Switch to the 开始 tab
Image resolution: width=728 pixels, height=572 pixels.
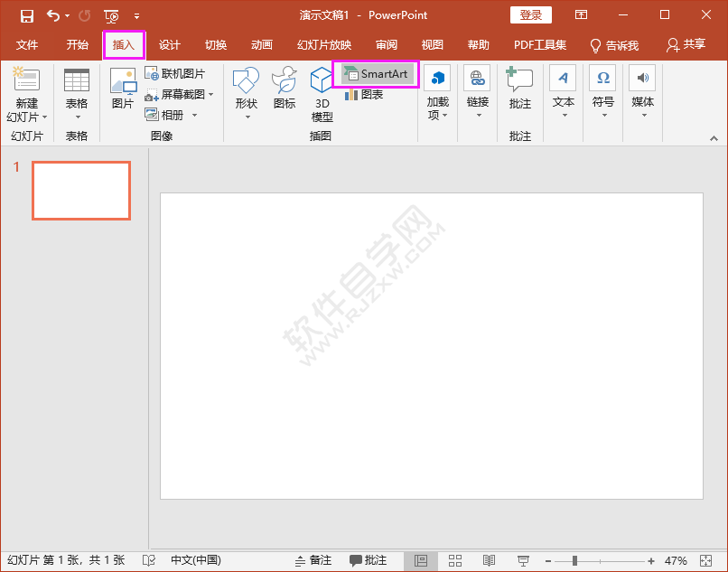[77, 45]
